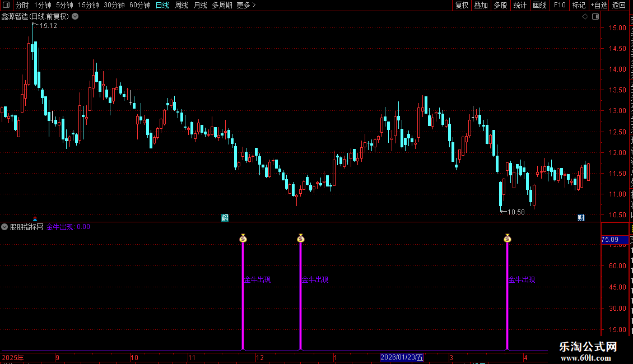Image resolution: width=633 pixels, height=364 pixels.
Task: Select the 5分钟 period tab
Action: tap(64, 5)
